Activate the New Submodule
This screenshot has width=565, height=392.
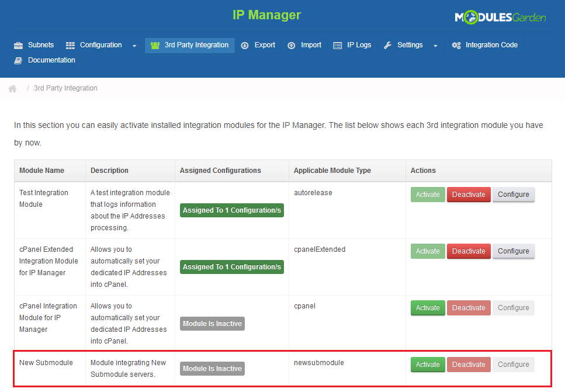pyautogui.click(x=428, y=365)
